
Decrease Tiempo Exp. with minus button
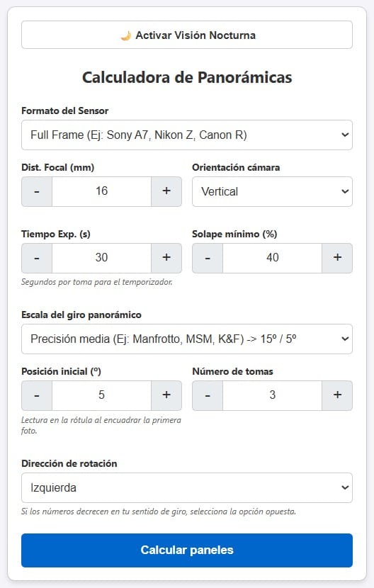tap(37, 258)
